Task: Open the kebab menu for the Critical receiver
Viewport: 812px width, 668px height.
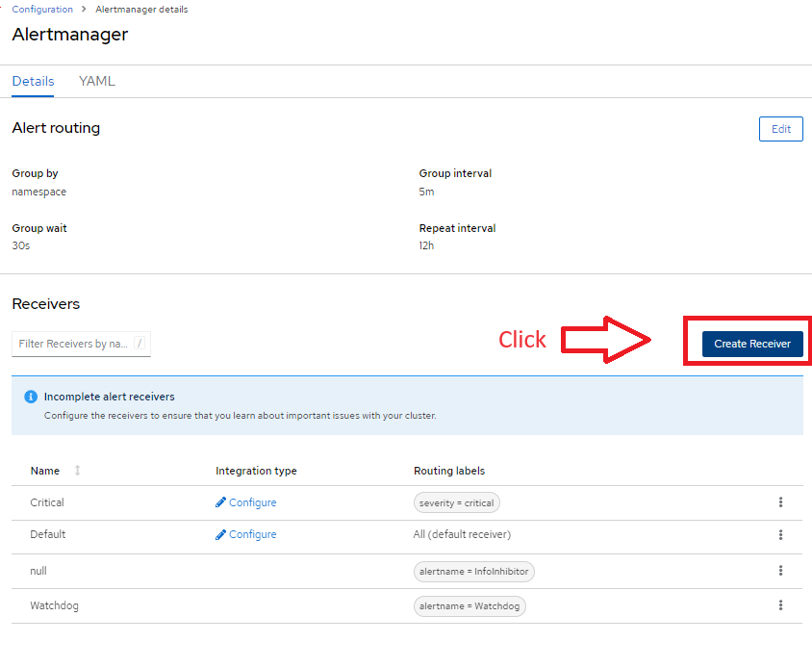Action: tap(780, 501)
